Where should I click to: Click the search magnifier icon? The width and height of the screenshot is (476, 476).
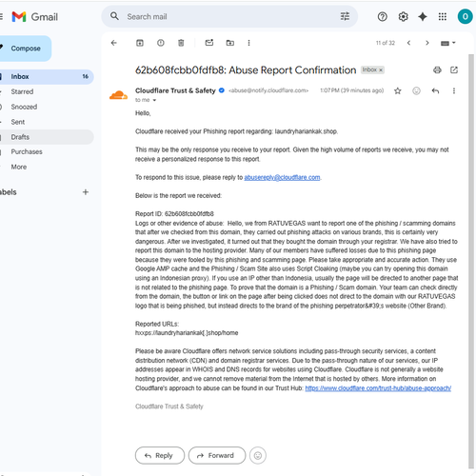click(114, 16)
